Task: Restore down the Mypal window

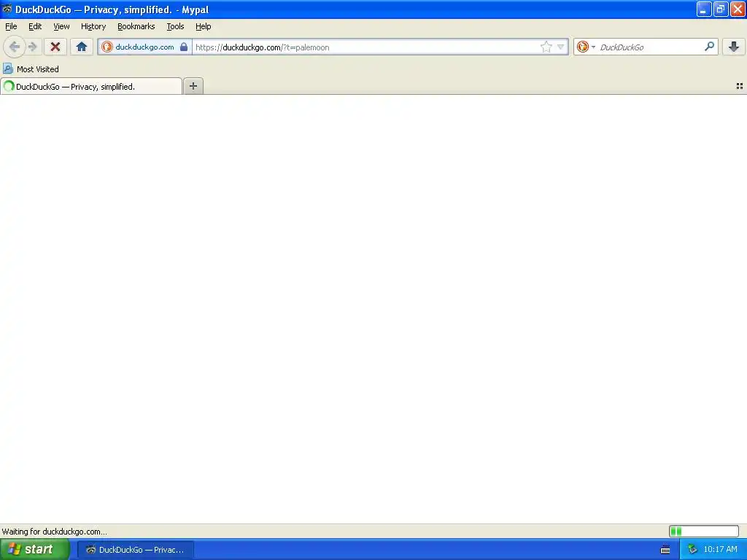Action: tap(721, 9)
